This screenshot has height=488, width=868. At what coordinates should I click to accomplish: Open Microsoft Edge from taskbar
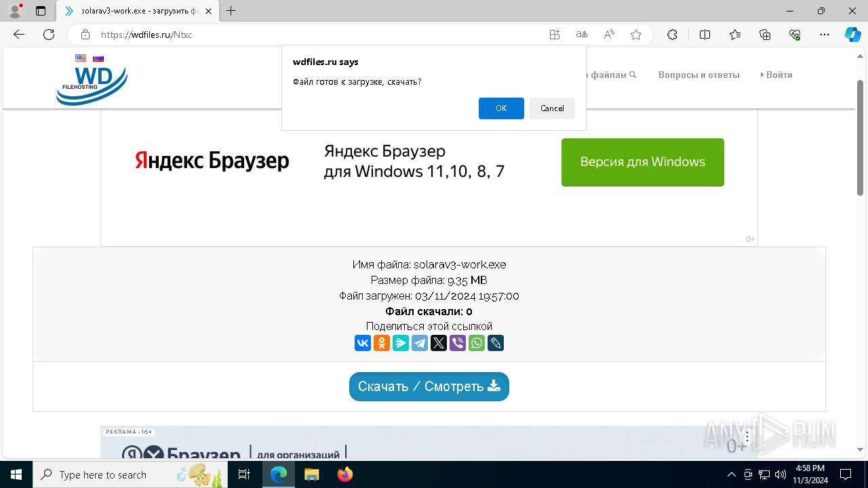click(x=279, y=474)
